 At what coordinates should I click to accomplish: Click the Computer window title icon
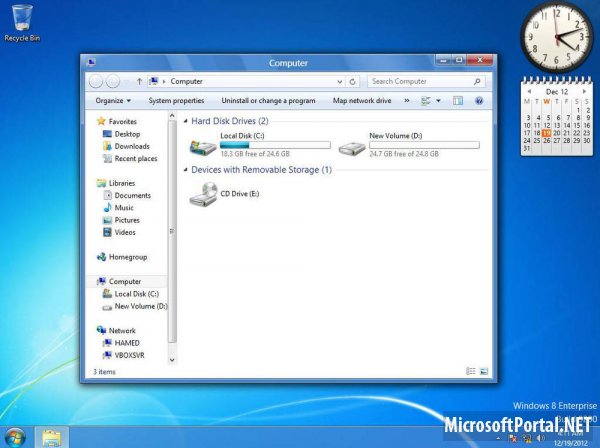coord(91,62)
